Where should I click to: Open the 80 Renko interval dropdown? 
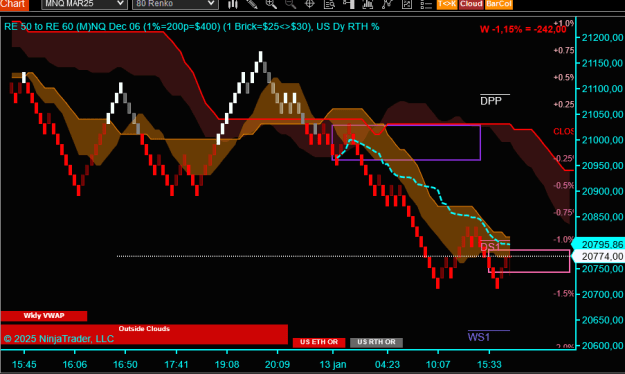click(x=175, y=4)
